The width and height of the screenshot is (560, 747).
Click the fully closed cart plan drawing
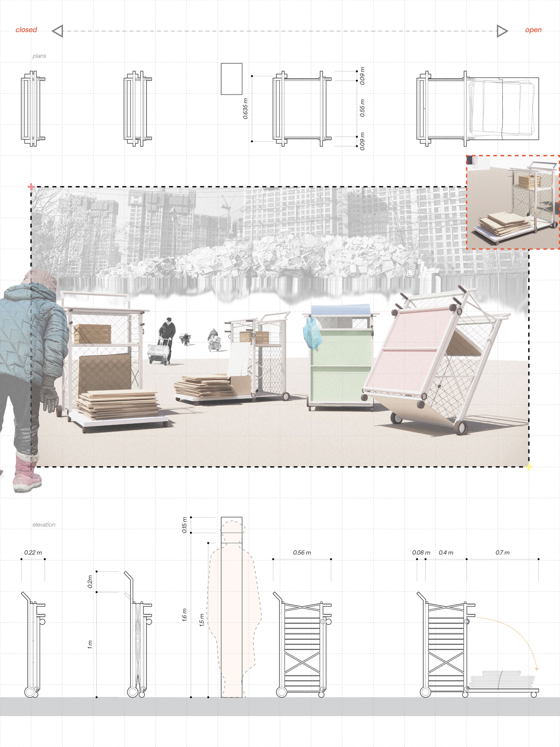tap(33, 109)
